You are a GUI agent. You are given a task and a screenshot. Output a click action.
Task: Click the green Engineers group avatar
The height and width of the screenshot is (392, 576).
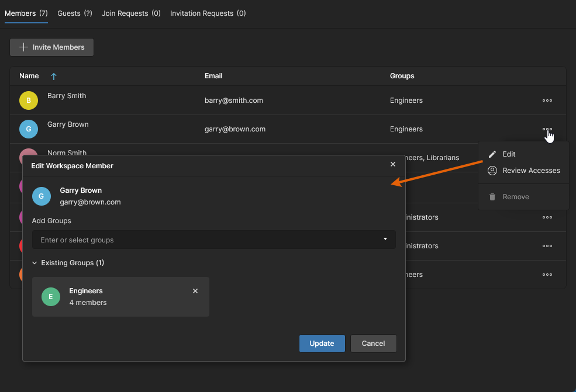51,297
